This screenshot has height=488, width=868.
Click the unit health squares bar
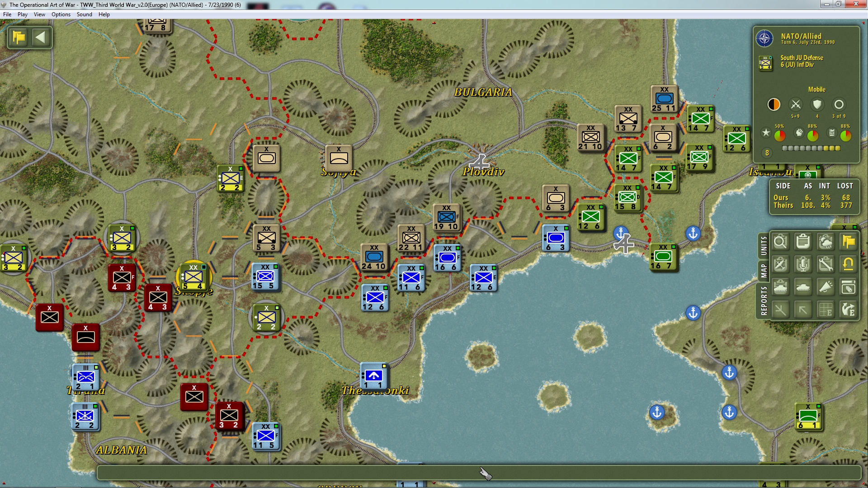[811, 148]
